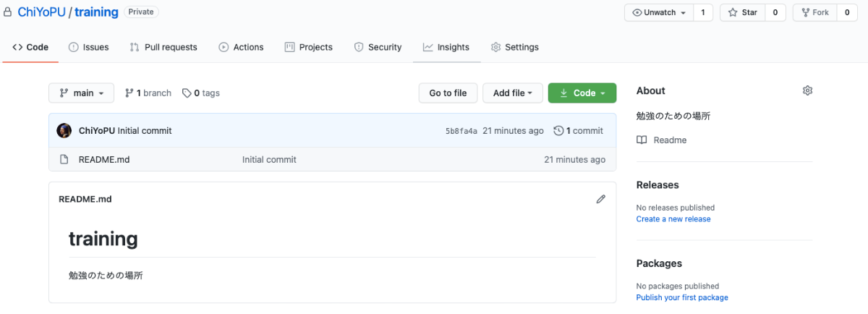
Task: Open the Add file dropdown
Action: (512, 93)
